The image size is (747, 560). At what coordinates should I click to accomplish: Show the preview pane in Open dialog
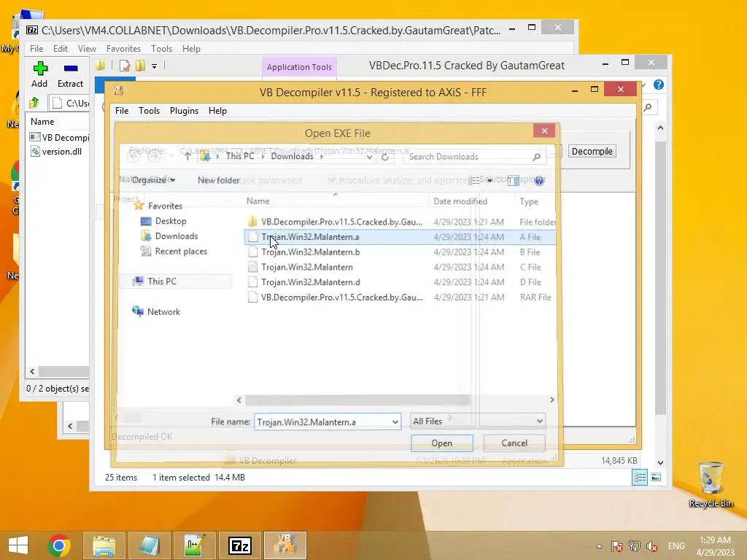tap(513, 181)
